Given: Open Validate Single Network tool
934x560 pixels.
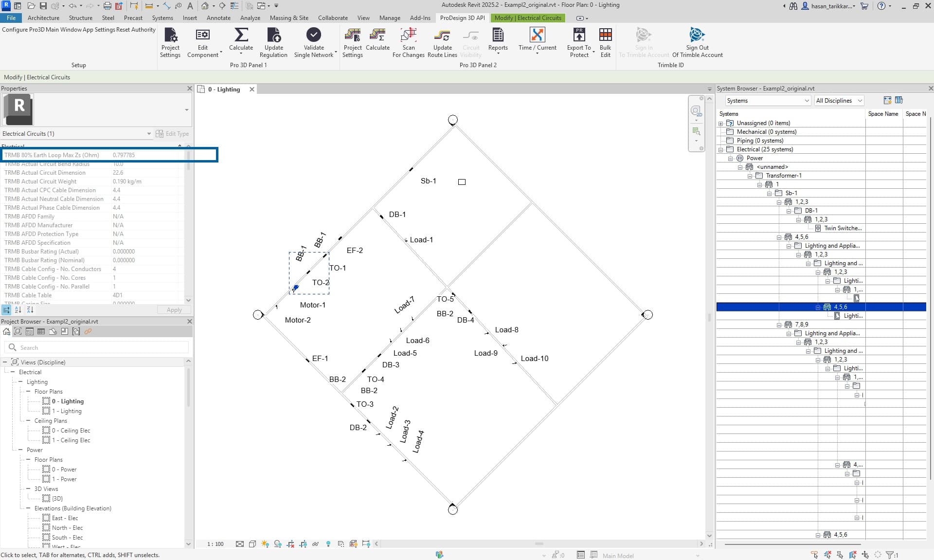Looking at the screenshot, I should click(313, 35).
